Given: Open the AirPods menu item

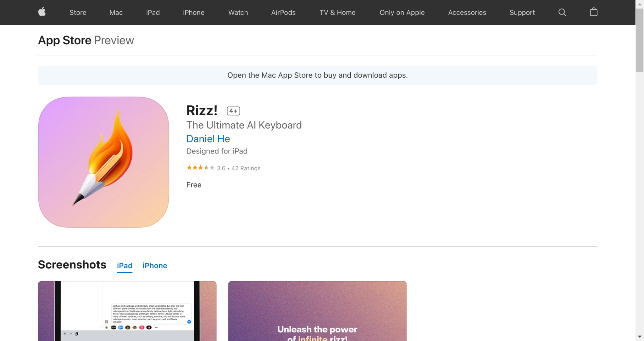Looking at the screenshot, I should pos(283,13).
